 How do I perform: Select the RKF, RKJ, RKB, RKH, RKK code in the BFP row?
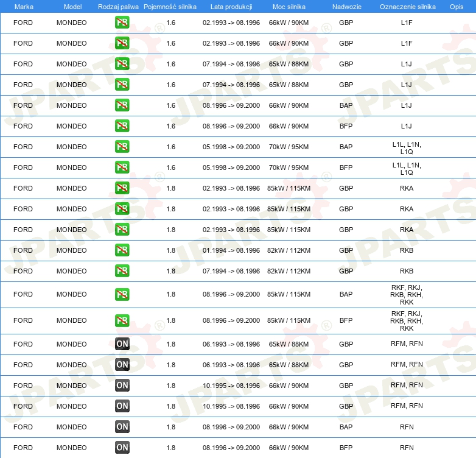click(407, 321)
